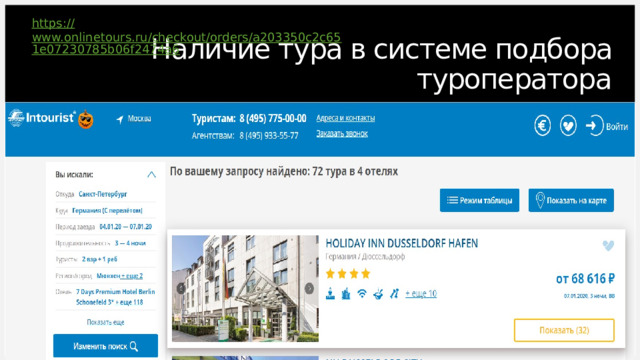
Task: Click the Wi-Fi amenity icon
Action: click(x=362, y=293)
